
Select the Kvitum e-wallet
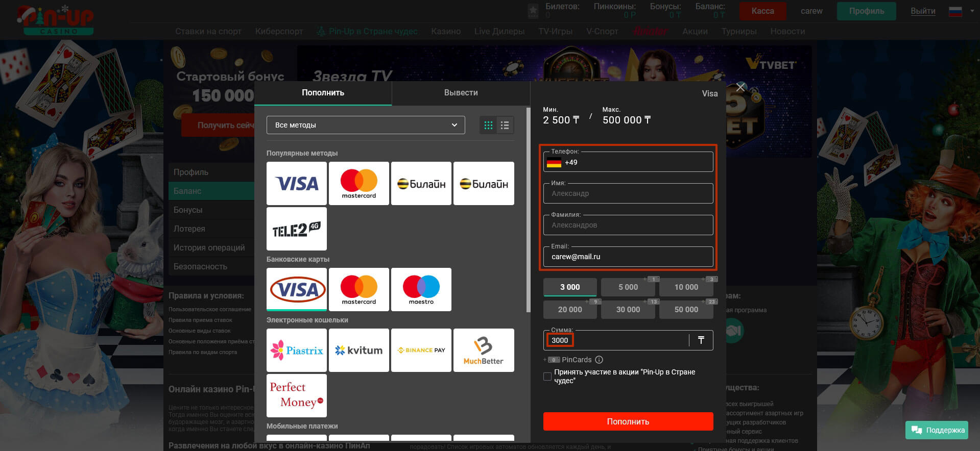pos(358,350)
